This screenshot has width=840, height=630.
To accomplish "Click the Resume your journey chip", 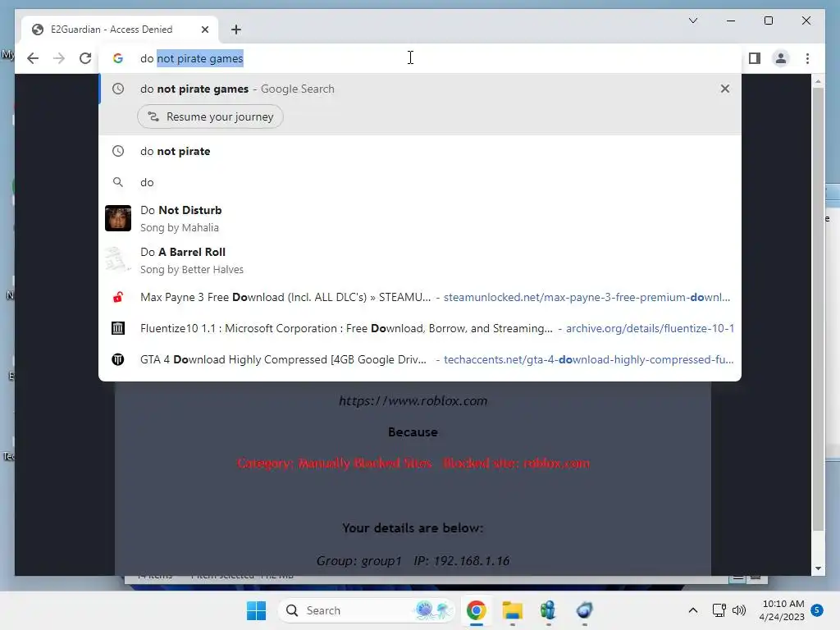I will click(x=210, y=116).
